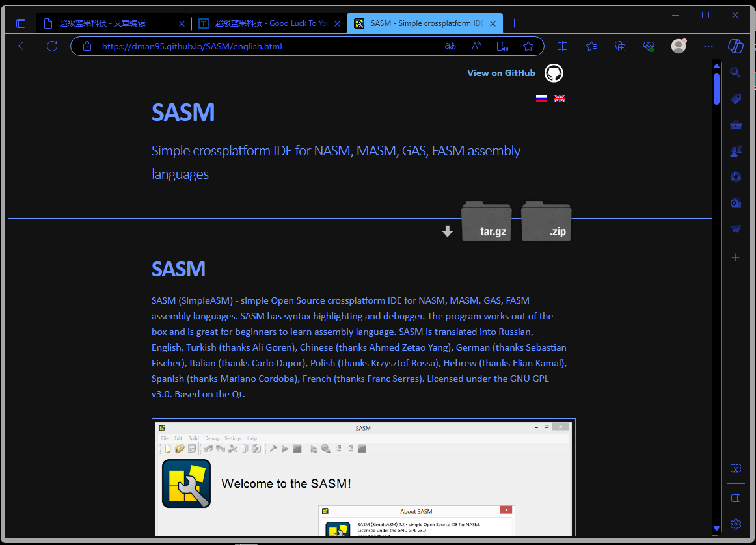Click page scrollbar up arrow

[x=716, y=66]
